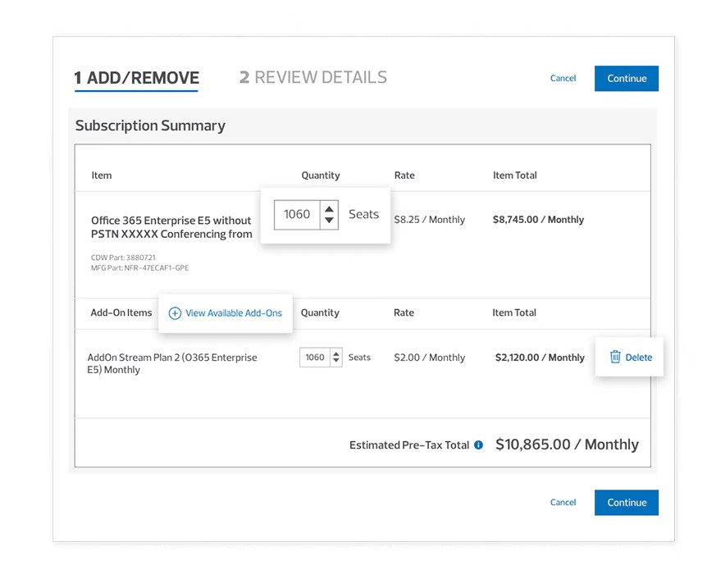Screen dimensions: 721x588
Task: Click the down arrow on the Office 365 quantity stepper
Action: point(328,220)
